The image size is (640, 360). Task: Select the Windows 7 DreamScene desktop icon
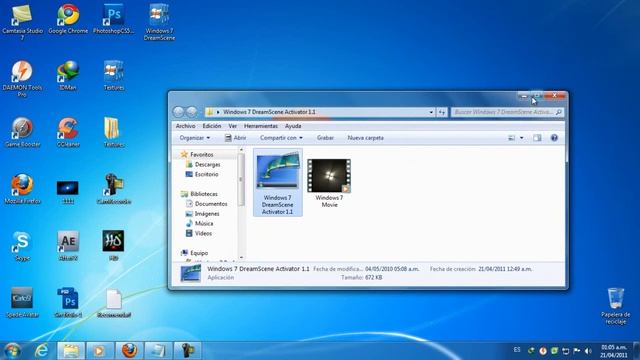159,22
